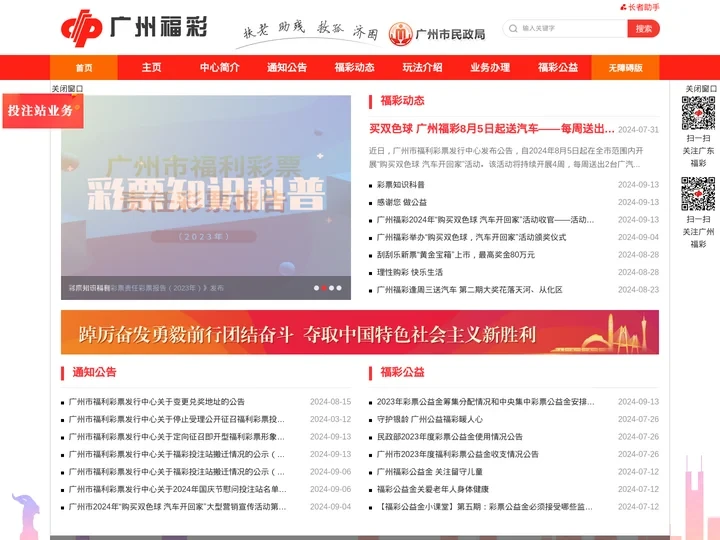Click the 广州福彩 logo
This screenshot has height=540, width=720.
click(134, 28)
